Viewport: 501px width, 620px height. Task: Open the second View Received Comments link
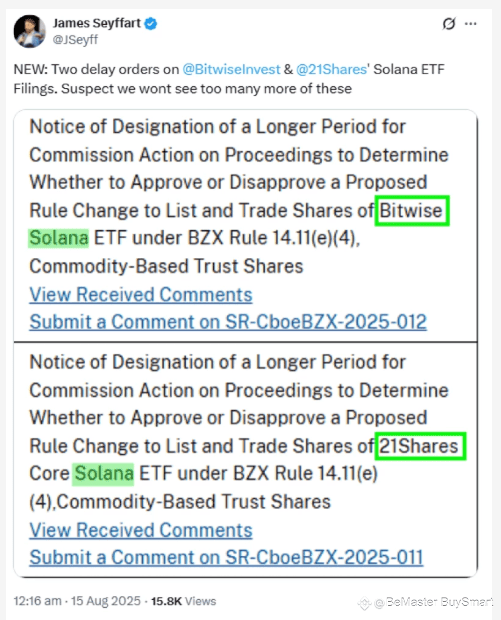(x=141, y=530)
